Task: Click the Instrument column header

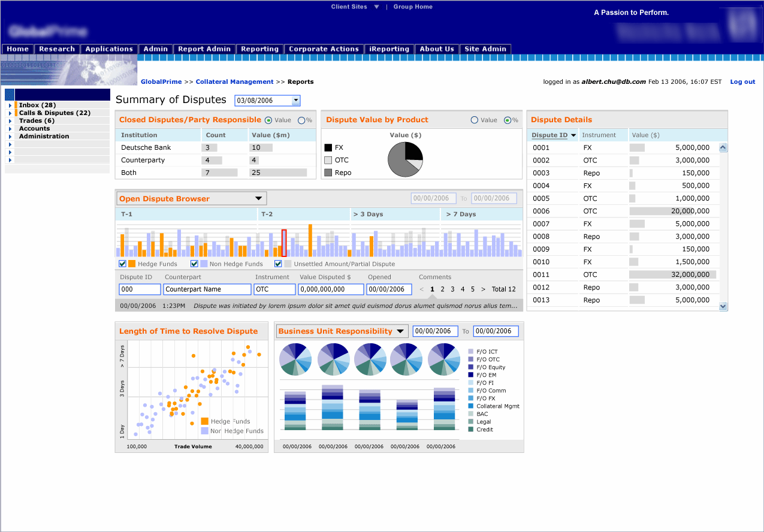Action: coord(603,135)
